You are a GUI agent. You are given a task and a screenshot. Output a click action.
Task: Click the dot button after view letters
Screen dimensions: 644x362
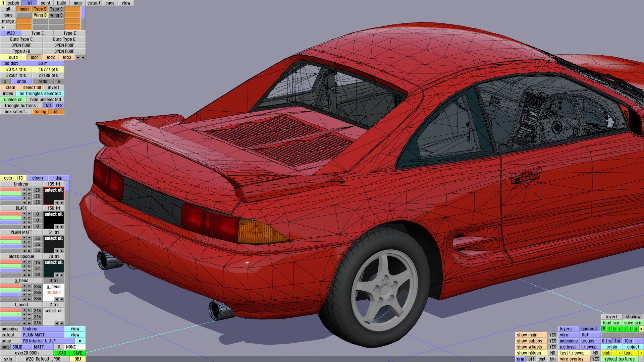641,329
